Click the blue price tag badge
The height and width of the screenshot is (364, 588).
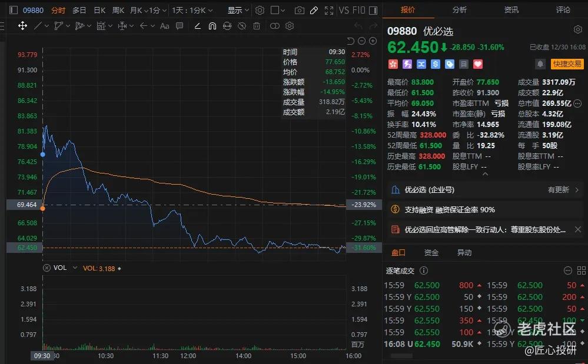pyautogui.click(x=449, y=65)
